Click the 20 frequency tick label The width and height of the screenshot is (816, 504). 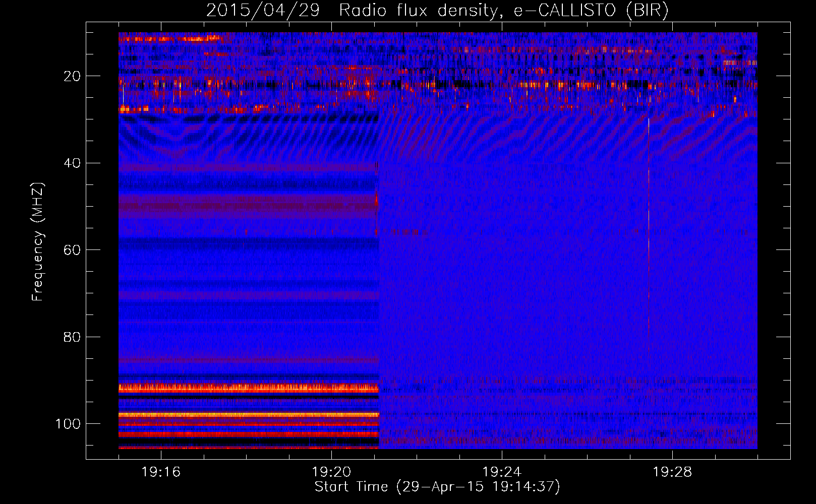tap(72, 76)
